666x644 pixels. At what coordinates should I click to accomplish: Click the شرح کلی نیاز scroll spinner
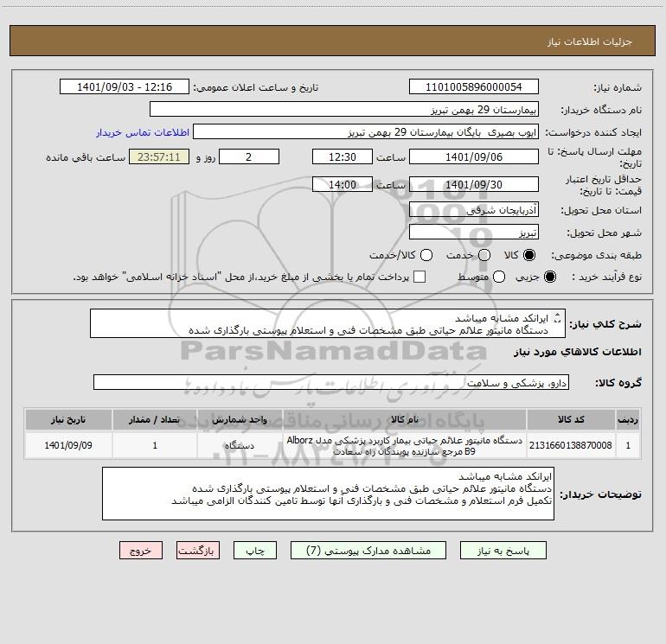(x=558, y=317)
